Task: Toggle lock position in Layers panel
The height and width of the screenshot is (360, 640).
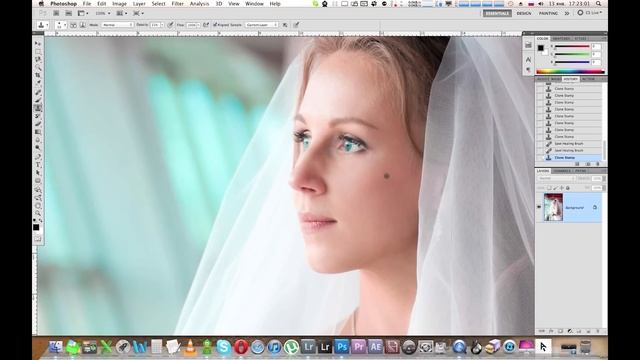Action: pyautogui.click(x=561, y=188)
